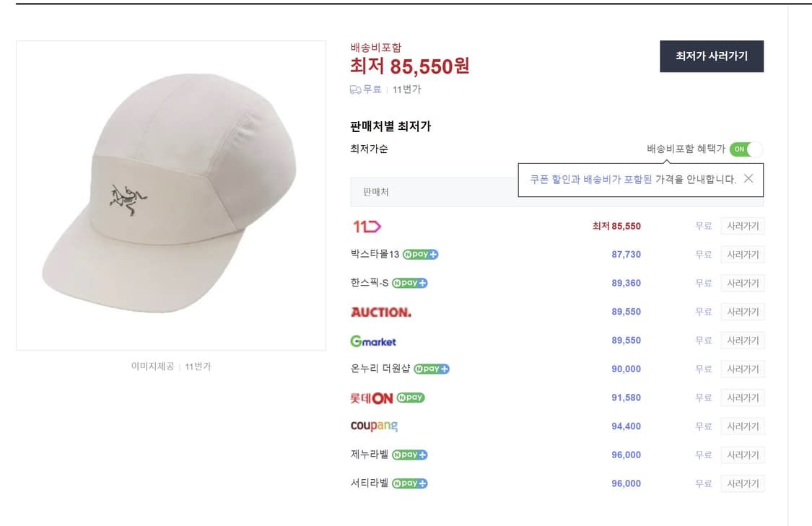Viewport: 812px width, 526px height.
Task: Click the Gmarket store logo
Action: tap(374, 341)
